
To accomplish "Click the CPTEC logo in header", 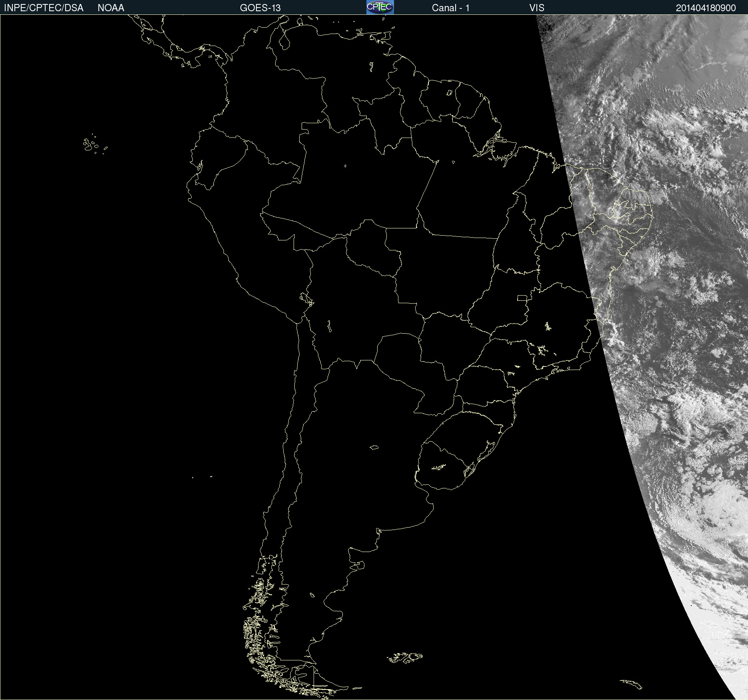I will pos(380,7).
